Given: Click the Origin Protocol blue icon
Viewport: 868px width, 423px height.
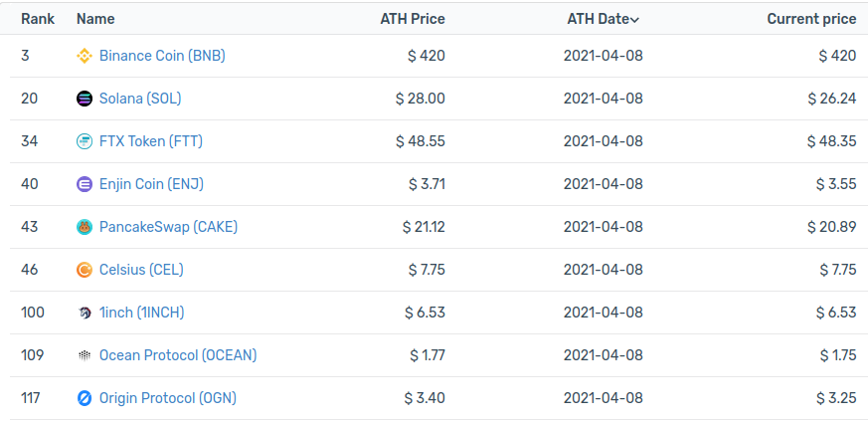Looking at the screenshot, I should [85, 398].
